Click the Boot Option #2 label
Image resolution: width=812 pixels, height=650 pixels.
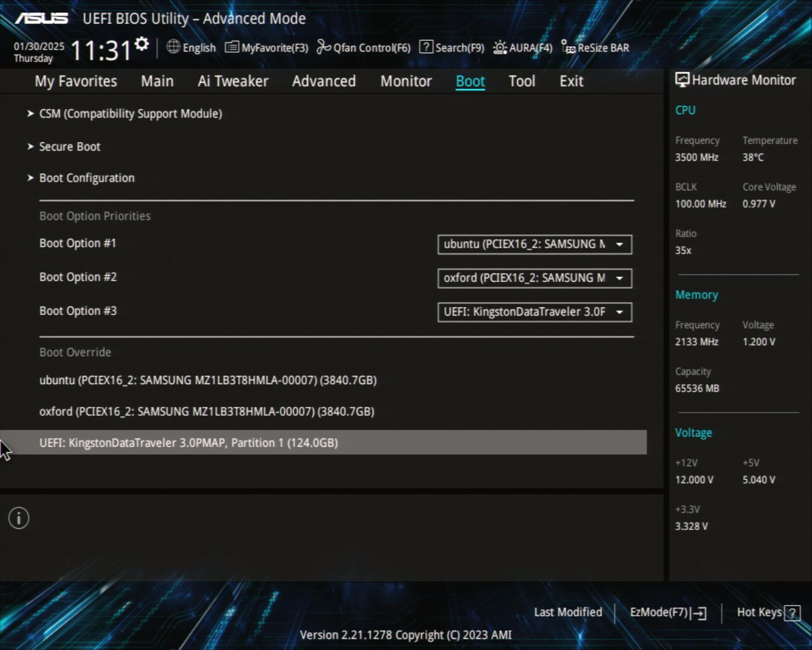pos(78,277)
